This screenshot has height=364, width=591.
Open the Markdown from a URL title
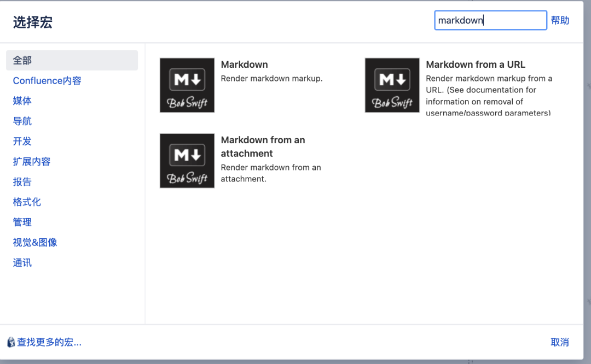(x=476, y=64)
